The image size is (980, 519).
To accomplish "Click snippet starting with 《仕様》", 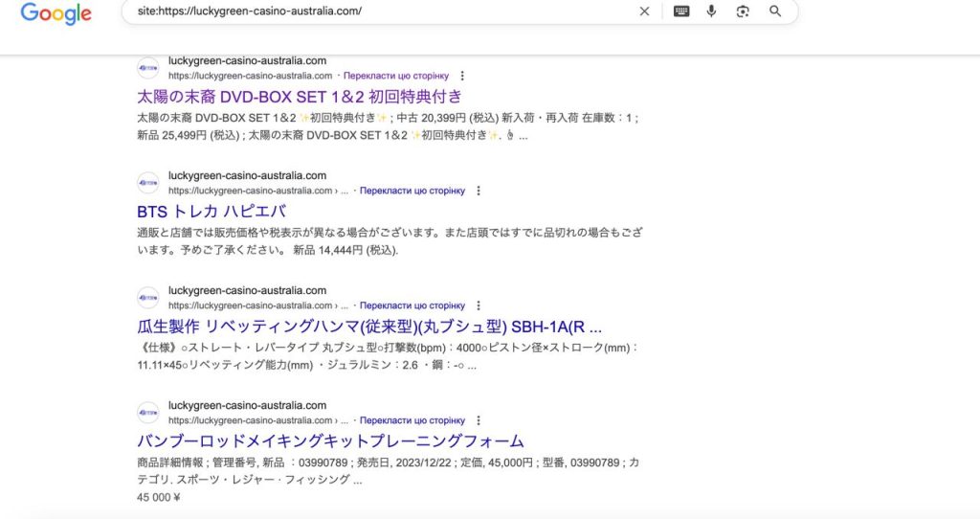I will click(388, 356).
